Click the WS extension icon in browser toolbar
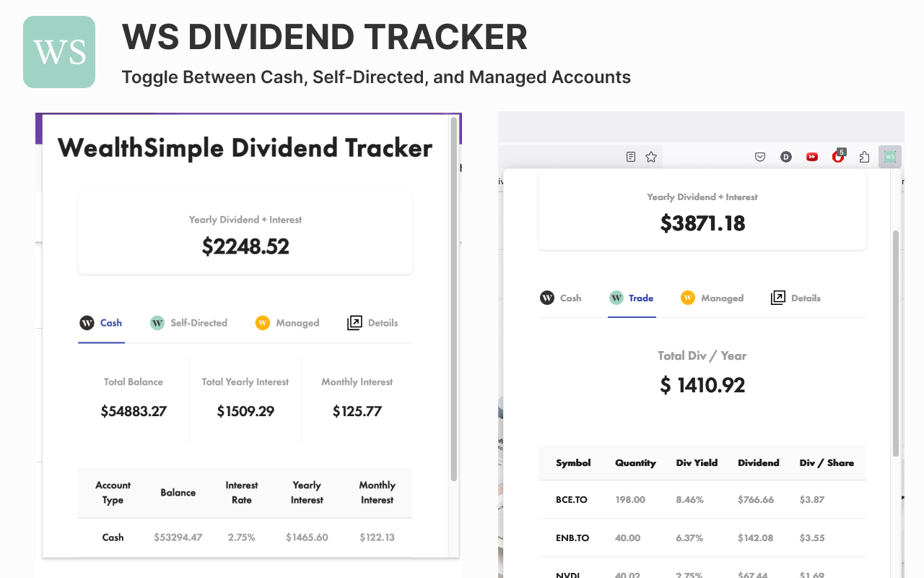The width and height of the screenshot is (924, 578). point(890,157)
